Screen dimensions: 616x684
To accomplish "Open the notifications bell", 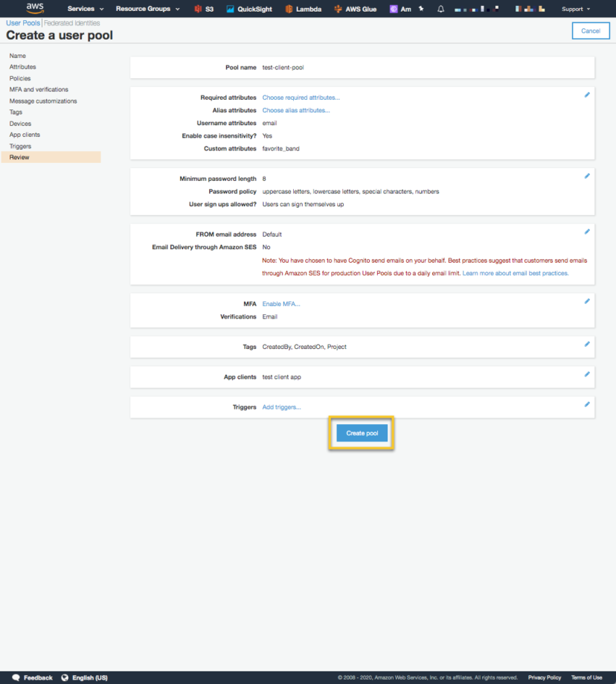I will point(440,9).
